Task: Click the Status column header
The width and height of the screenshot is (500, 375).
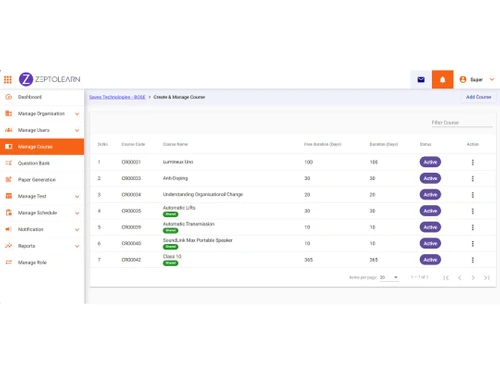Action: [x=425, y=144]
